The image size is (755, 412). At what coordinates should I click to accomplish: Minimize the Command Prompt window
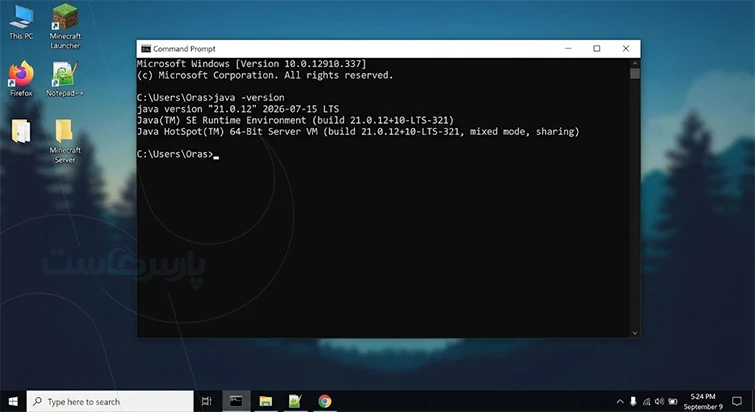coord(569,49)
